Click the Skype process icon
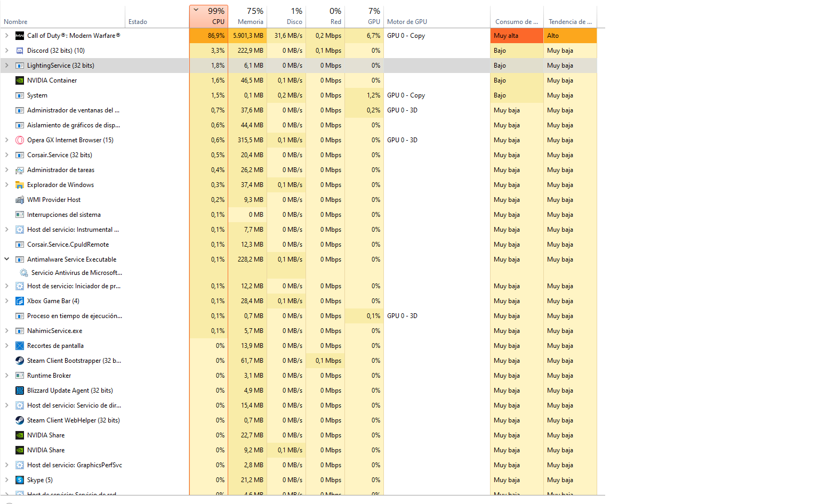Screen dimensions: 819x504 coord(20,480)
